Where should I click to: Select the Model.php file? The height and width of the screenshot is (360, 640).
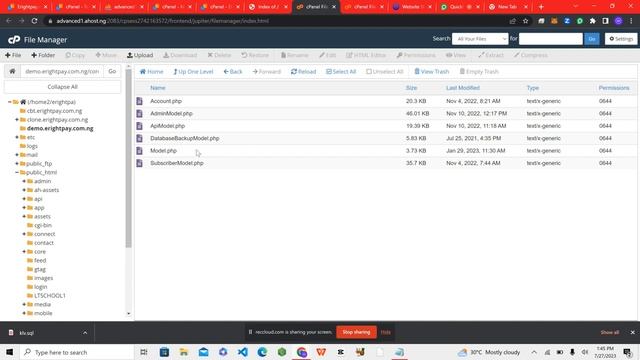[163, 151]
